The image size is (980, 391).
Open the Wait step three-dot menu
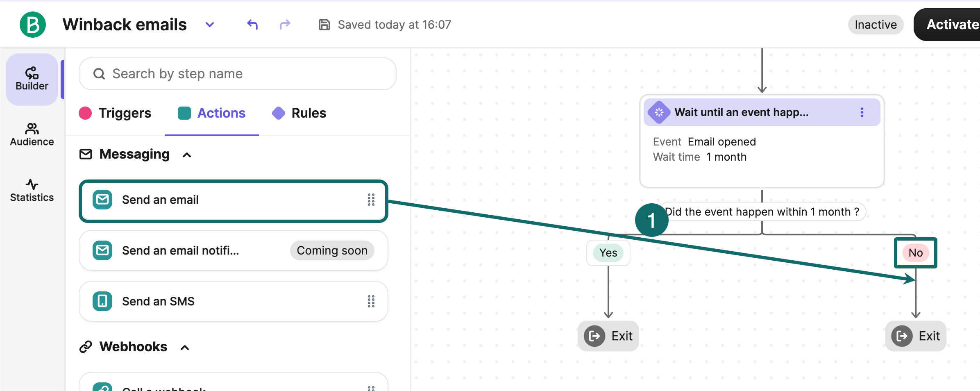click(862, 112)
